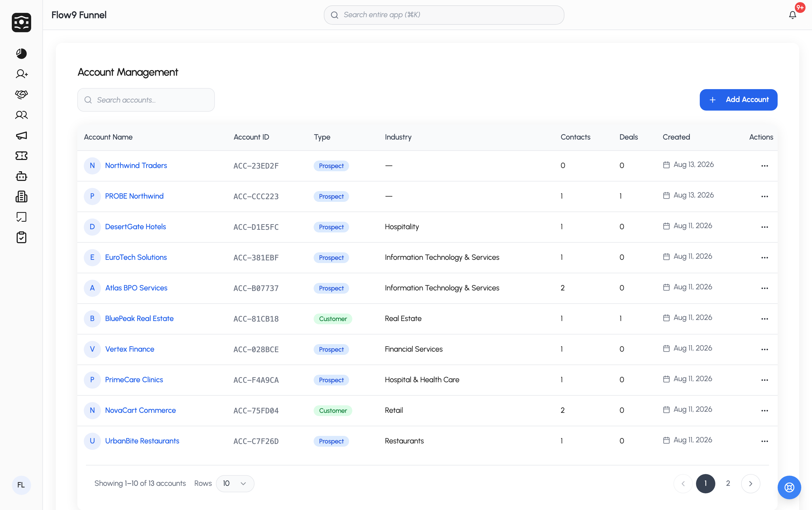
Task: Click the Add Account button
Action: click(738, 100)
